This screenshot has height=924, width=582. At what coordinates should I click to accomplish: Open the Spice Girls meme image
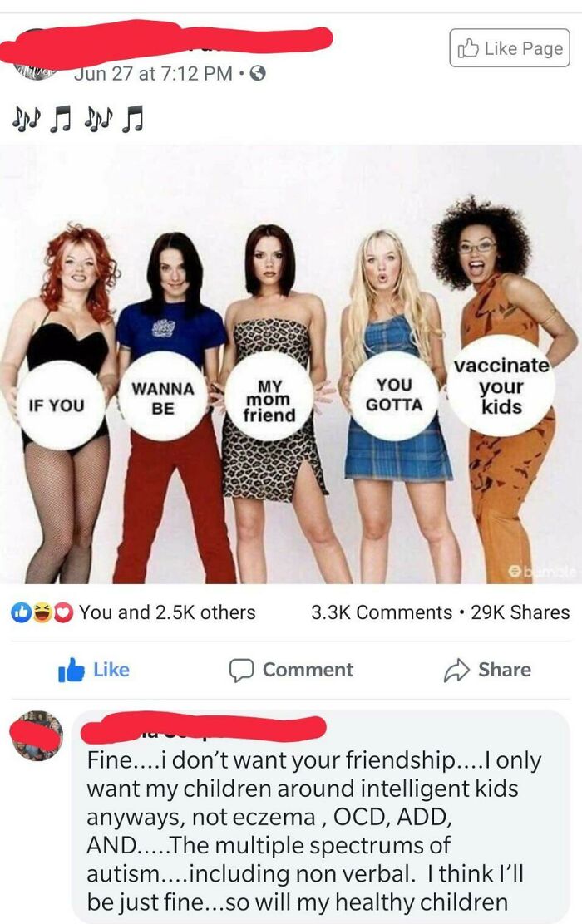291,364
